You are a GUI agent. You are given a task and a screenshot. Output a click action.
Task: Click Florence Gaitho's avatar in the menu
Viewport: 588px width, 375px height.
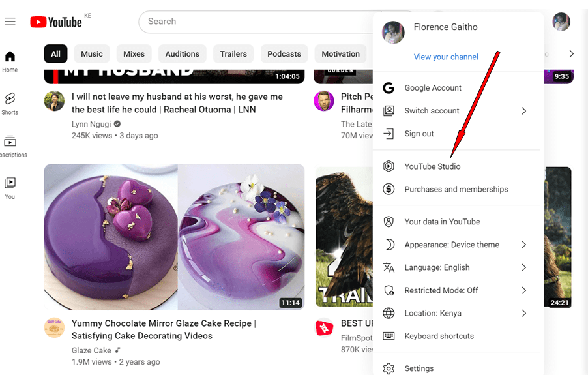(393, 32)
